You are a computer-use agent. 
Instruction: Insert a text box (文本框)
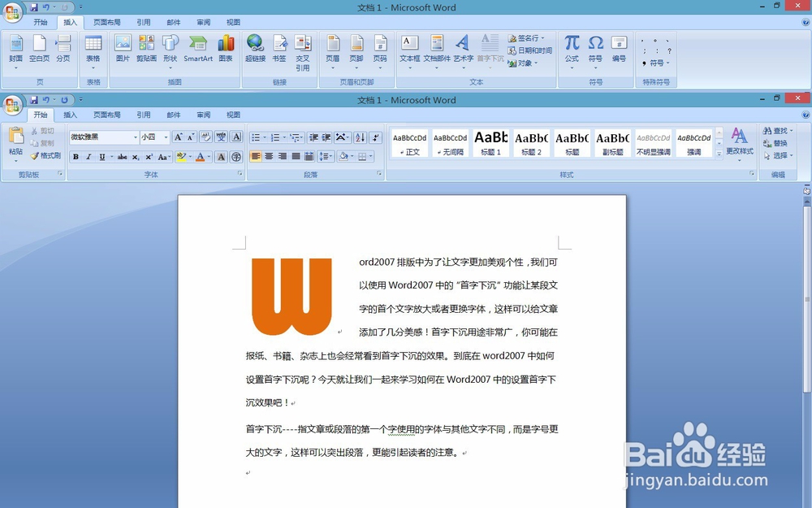[409, 52]
